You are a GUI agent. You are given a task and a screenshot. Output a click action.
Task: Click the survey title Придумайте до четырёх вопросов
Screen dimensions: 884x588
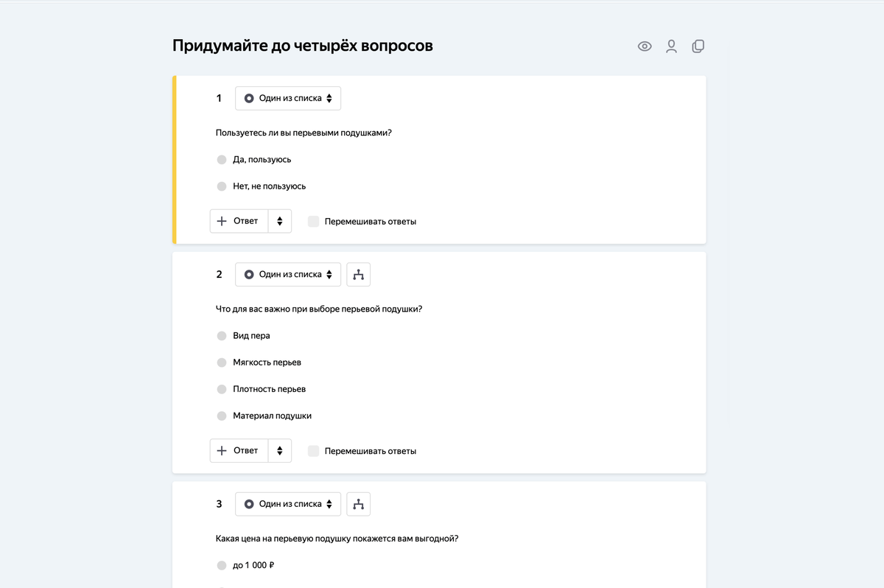pos(302,45)
